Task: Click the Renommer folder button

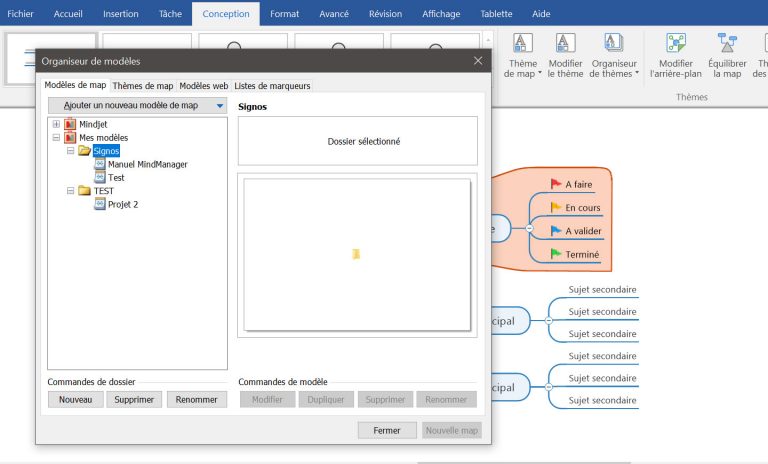Action: pos(197,399)
